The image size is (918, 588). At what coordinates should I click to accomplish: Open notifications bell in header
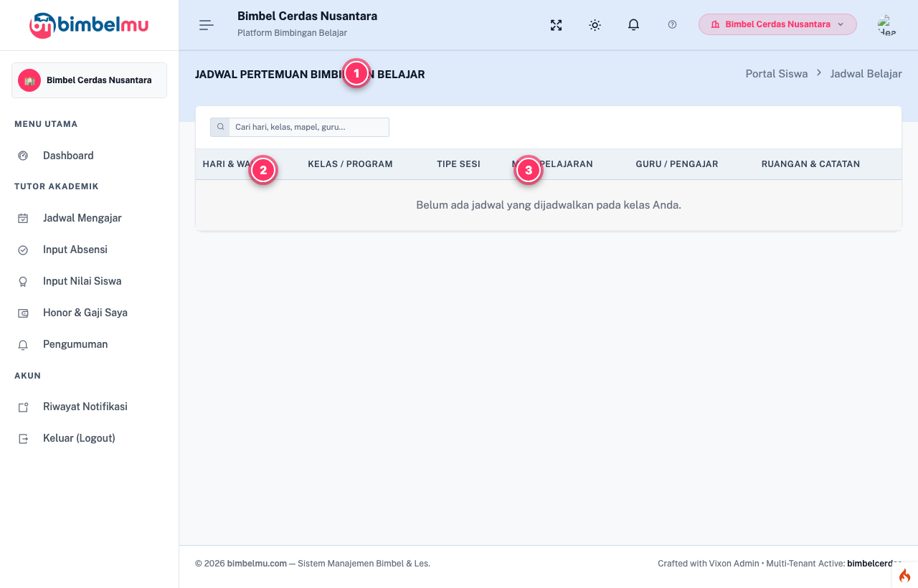click(633, 25)
